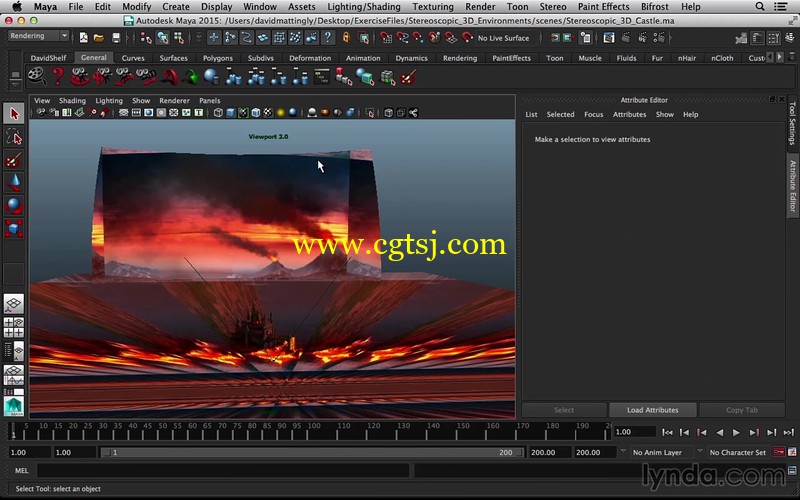Open the Bifrost menu
Image resolution: width=800 pixels, height=500 pixels.
[655, 7]
